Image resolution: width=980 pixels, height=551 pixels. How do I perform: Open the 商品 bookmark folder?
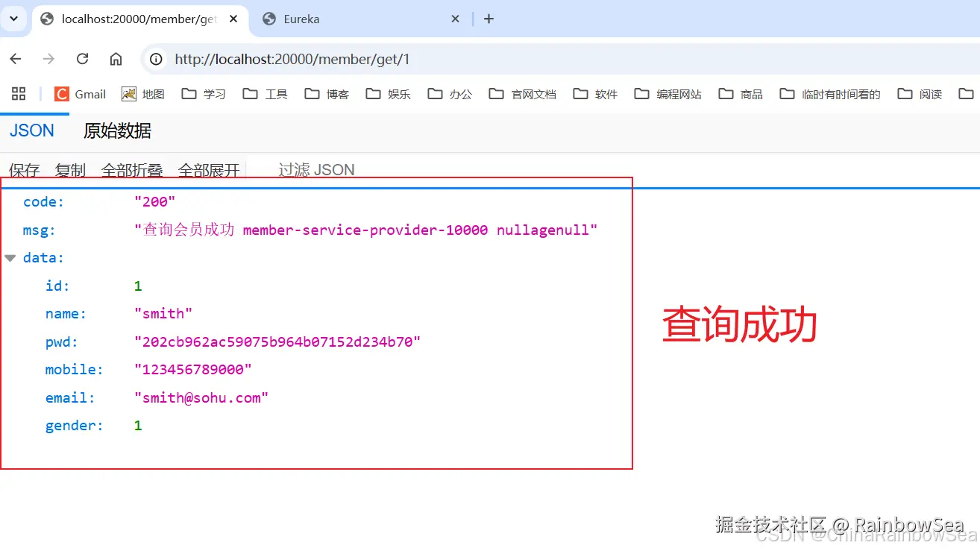click(x=741, y=94)
